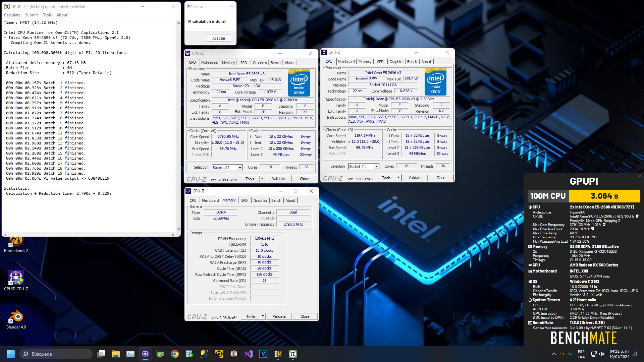Image resolution: width=644 pixels, height=362 pixels.
Task: Click the GPUPI window title pi icon
Action: point(7,6)
